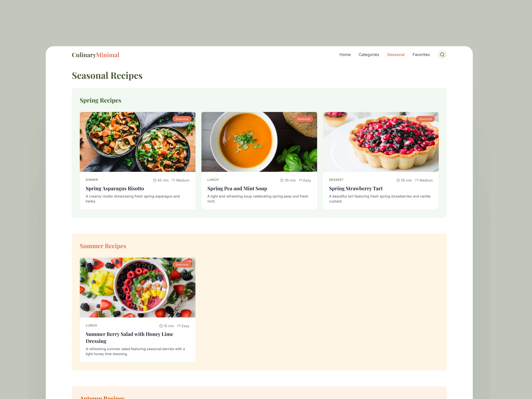
Task: Open Spring Asparagus Risotto recipe title
Action: pos(115,189)
